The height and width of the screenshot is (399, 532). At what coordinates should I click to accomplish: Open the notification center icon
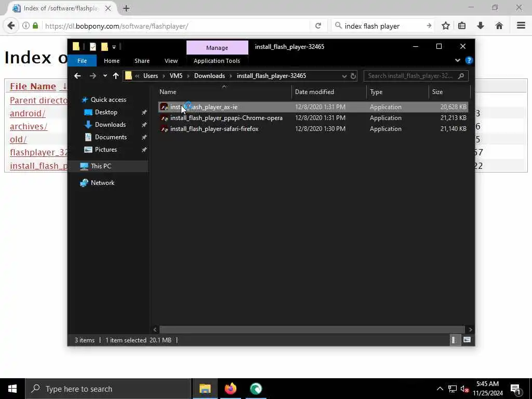click(x=515, y=389)
